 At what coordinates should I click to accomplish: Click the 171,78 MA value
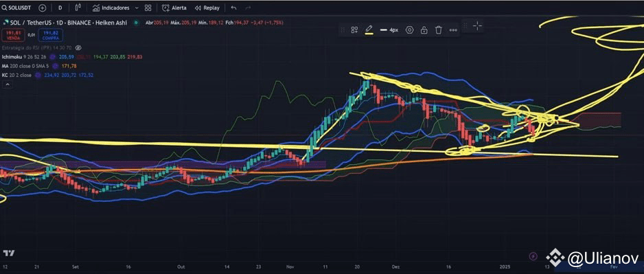[x=69, y=66]
